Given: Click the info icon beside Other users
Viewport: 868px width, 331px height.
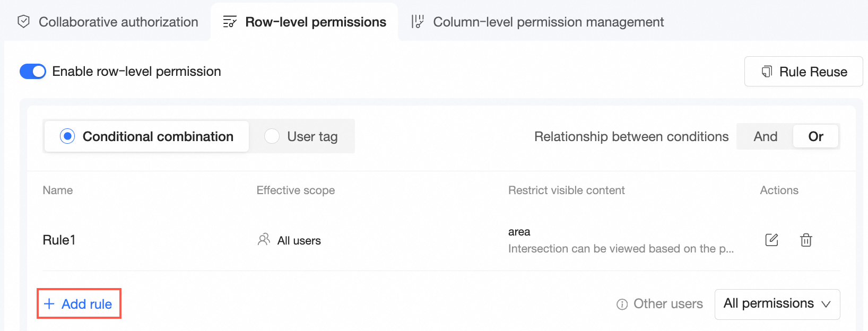Looking at the screenshot, I should [x=622, y=304].
